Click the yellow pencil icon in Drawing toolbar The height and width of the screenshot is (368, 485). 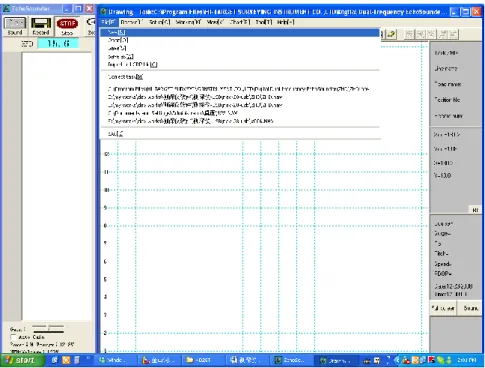391,34
